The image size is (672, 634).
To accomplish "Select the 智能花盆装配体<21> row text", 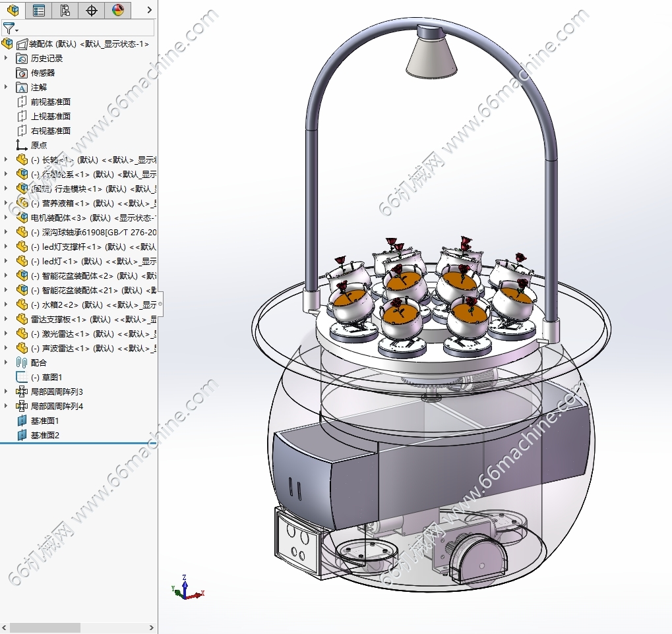I will click(x=94, y=290).
